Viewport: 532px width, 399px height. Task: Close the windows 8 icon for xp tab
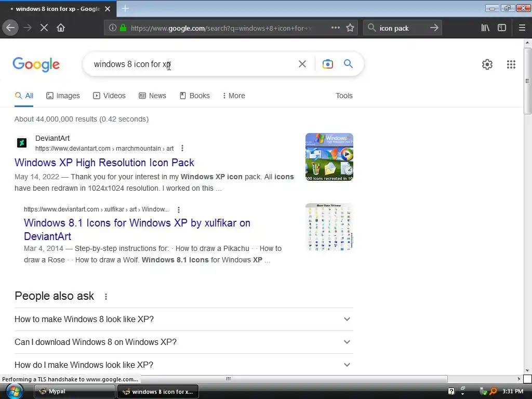(x=108, y=9)
